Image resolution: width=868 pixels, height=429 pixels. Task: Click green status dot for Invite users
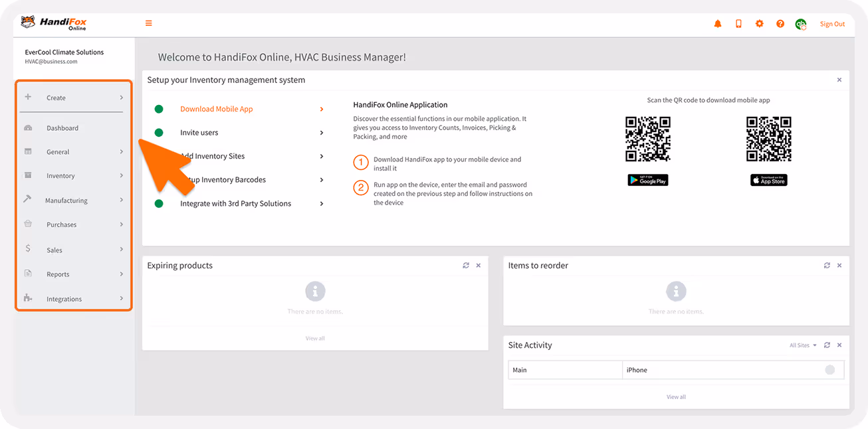coord(159,133)
